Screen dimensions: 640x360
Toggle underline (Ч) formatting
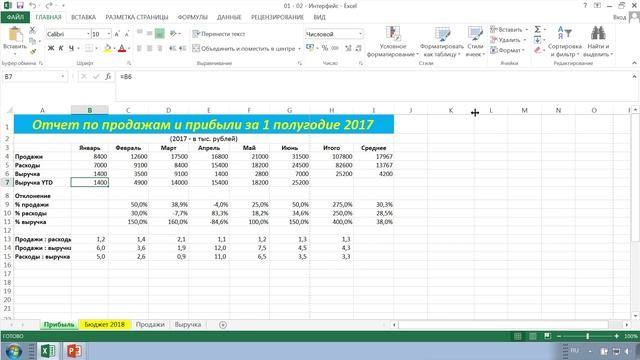coord(71,48)
